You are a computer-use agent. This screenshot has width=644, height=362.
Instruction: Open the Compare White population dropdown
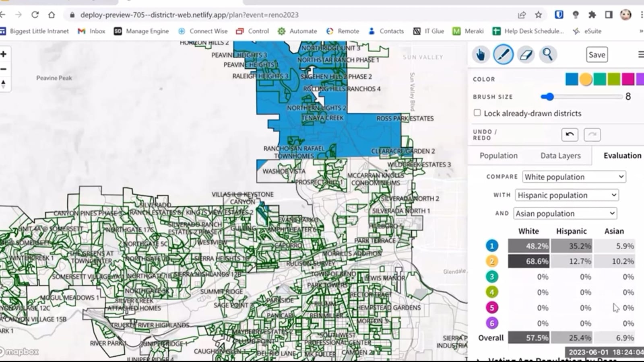point(574,177)
